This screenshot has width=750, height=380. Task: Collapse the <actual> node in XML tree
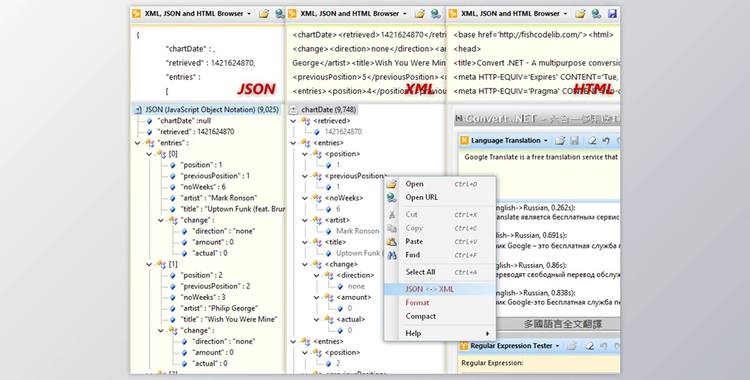coord(316,320)
